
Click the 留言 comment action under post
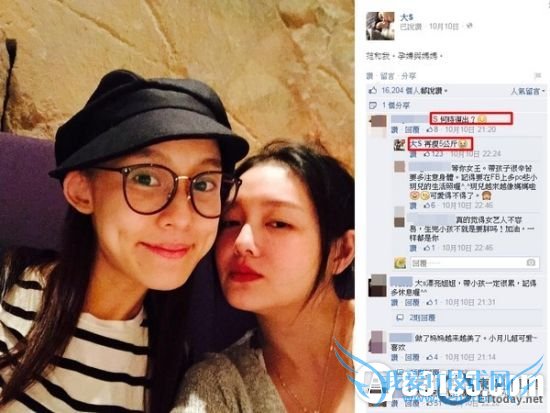[x=387, y=76]
